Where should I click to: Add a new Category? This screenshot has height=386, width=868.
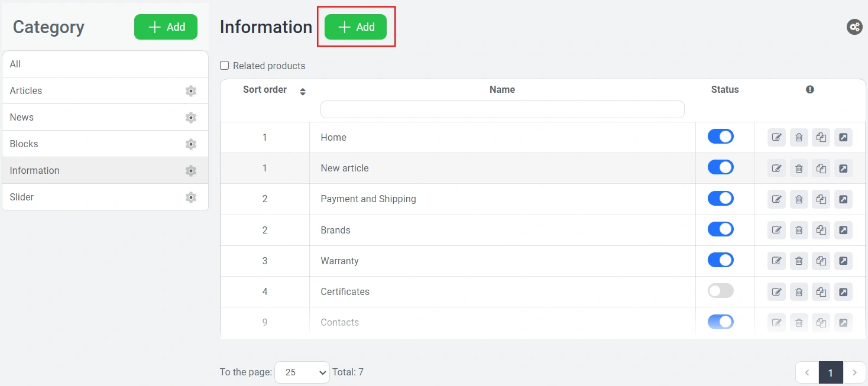[x=166, y=27]
